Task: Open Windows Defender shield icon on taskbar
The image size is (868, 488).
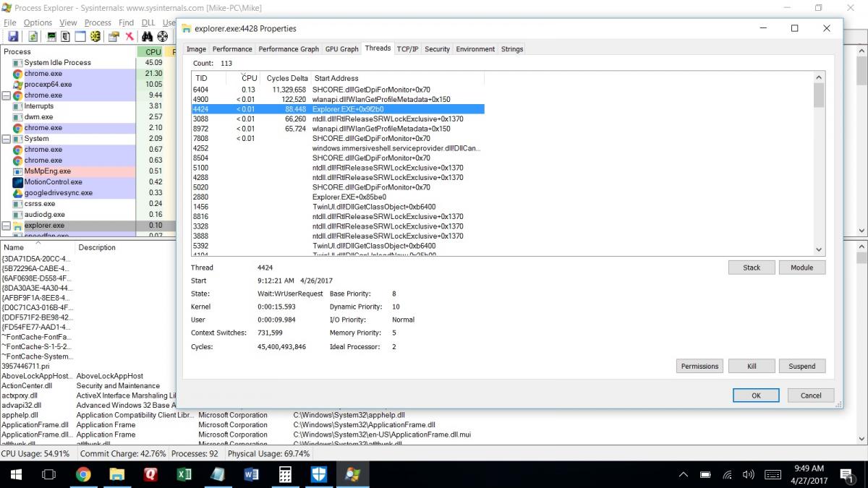Action: click(319, 475)
